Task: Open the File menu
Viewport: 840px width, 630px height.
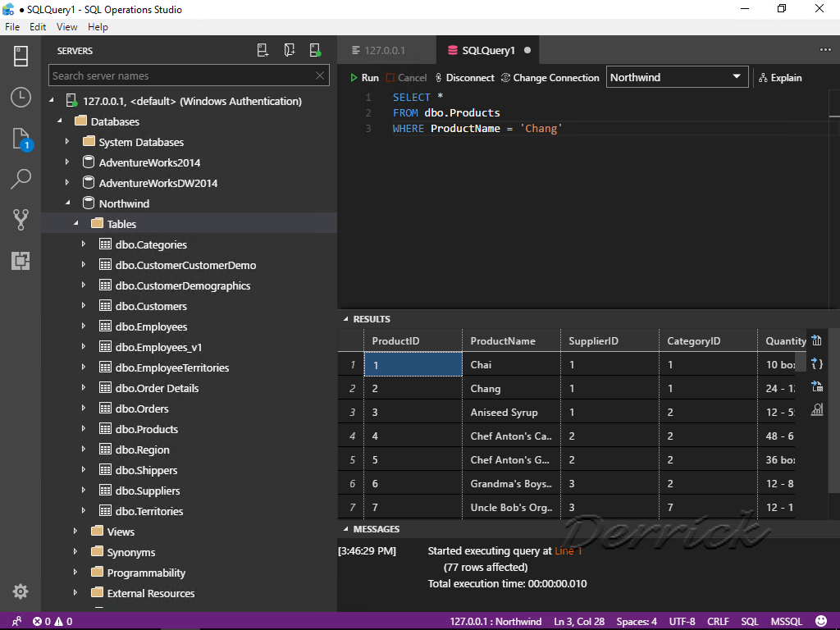Action: [x=12, y=26]
